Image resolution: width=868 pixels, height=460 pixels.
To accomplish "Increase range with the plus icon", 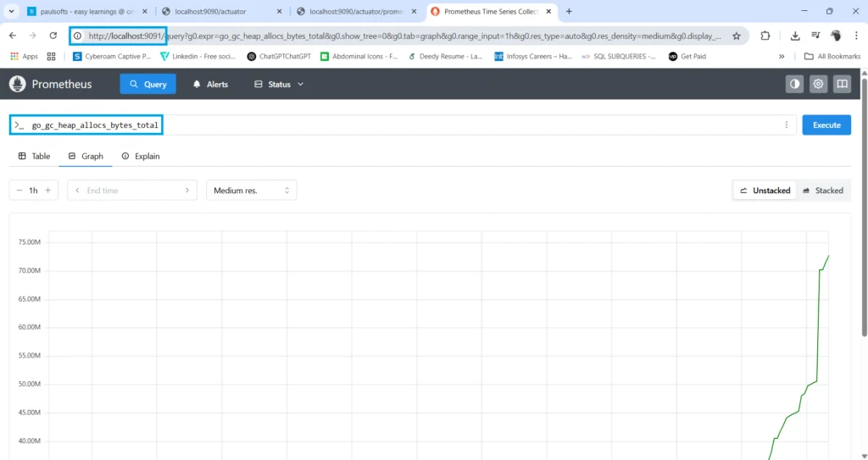I will [x=48, y=191].
